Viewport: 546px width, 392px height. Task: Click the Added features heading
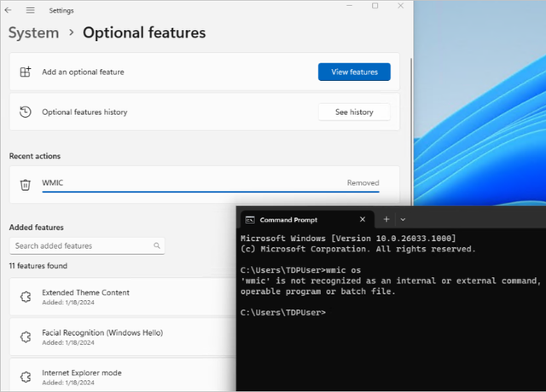37,228
